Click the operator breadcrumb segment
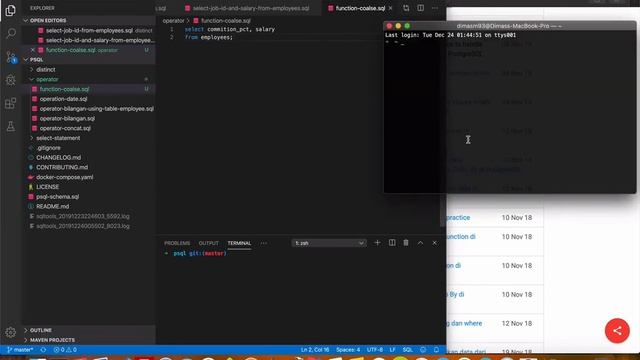Screen dimensions: 640x360 173,20
